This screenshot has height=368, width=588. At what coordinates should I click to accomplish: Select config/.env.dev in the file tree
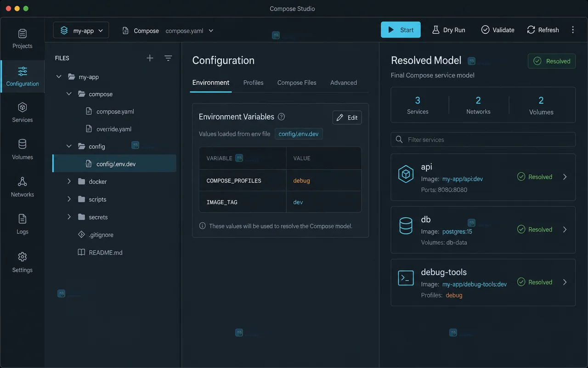[x=114, y=164]
